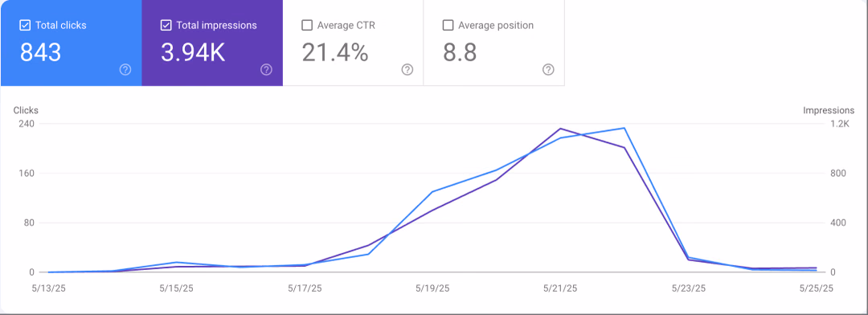Image resolution: width=868 pixels, height=315 pixels.
Task: Select the 5/19/25 date label
Action: click(433, 288)
